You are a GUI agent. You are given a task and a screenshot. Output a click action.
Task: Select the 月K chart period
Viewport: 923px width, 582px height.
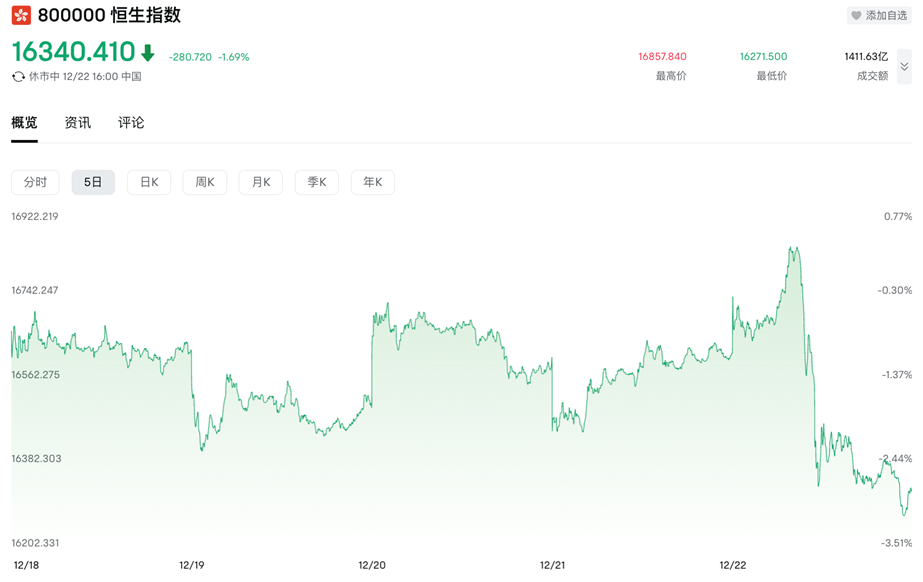point(261,182)
